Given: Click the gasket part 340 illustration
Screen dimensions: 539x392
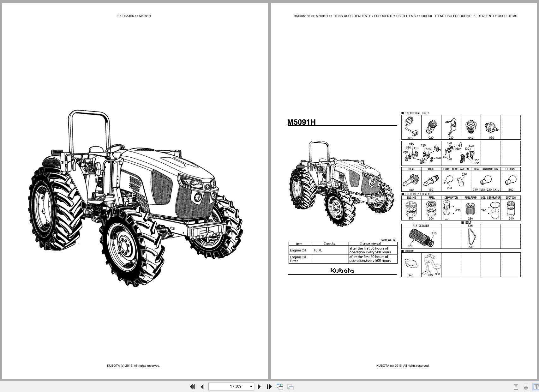Looking at the screenshot, I should tap(410, 264).
